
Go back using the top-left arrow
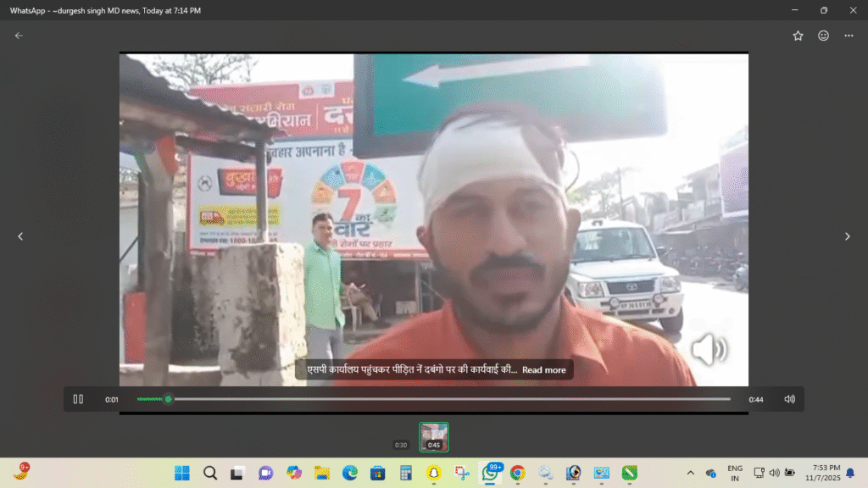(19, 36)
